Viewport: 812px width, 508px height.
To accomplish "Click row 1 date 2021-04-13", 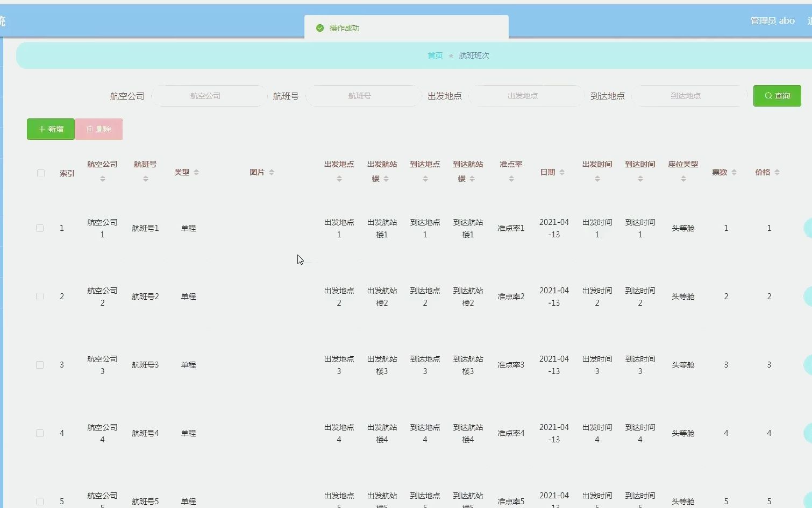I will 554,228.
